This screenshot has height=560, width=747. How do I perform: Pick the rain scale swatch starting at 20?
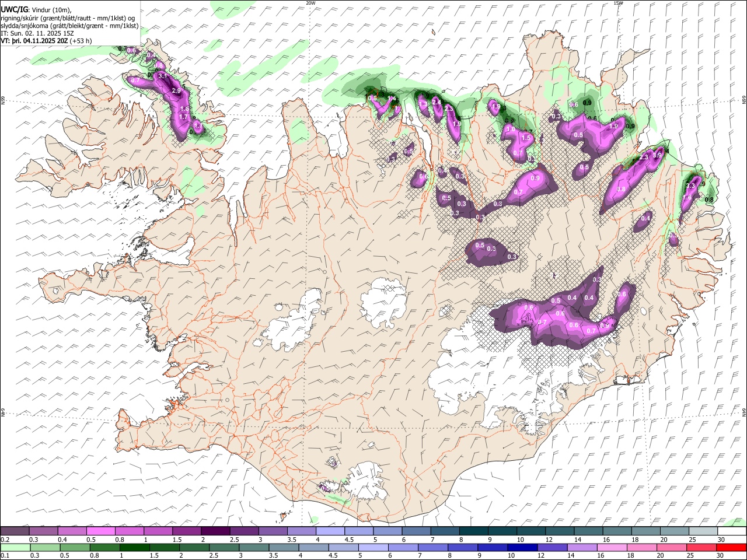coord(671,547)
